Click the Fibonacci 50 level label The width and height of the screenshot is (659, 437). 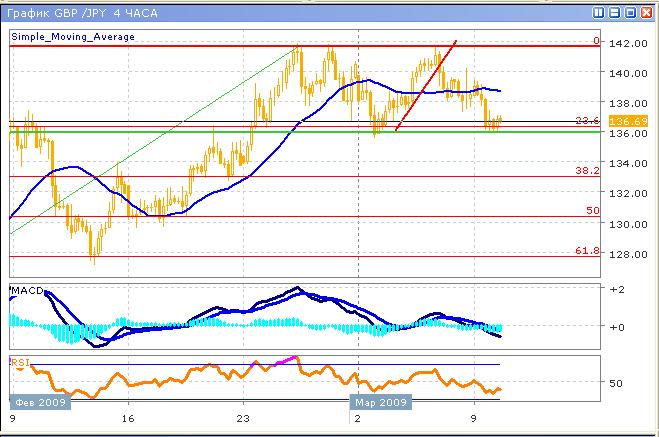pos(592,211)
